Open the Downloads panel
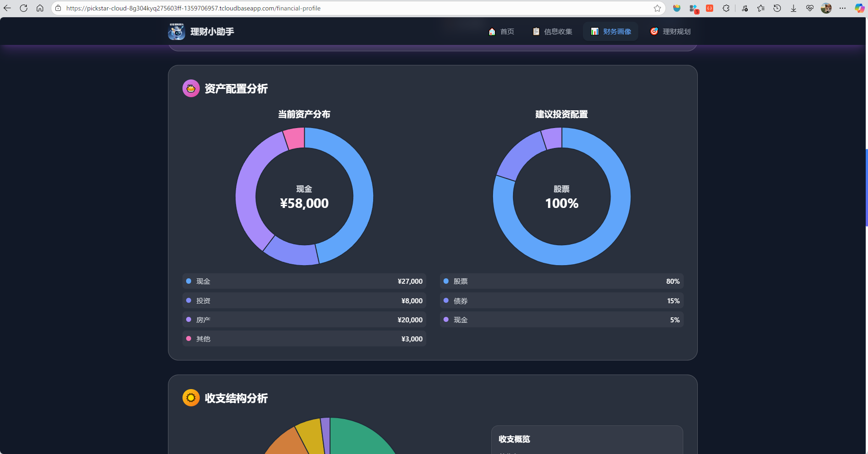The image size is (868, 454). coord(794,8)
